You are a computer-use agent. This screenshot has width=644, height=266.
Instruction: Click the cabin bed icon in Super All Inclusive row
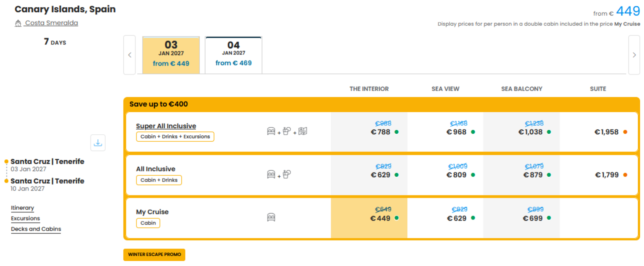click(271, 131)
